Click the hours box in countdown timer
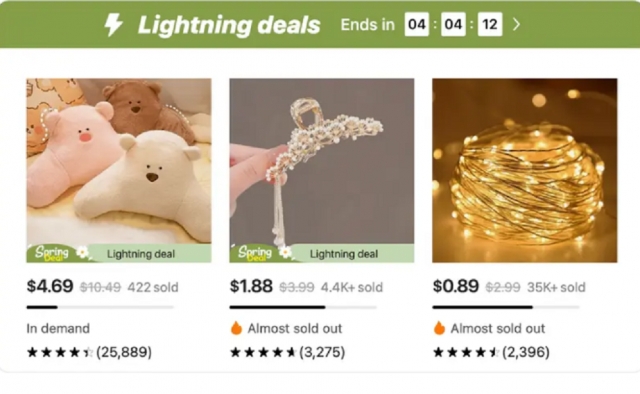 pos(417,24)
